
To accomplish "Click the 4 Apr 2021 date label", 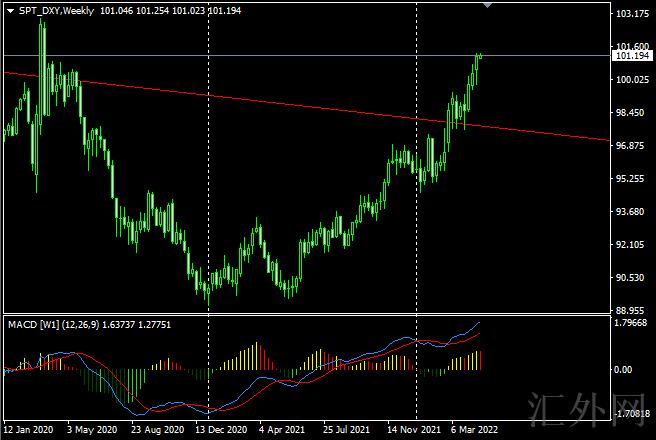I will click(282, 431).
